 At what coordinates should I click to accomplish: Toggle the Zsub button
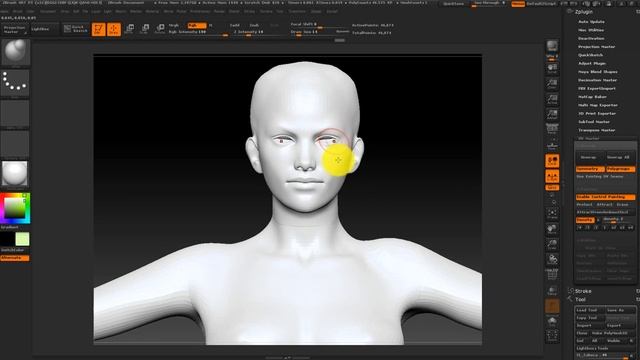(x=254, y=25)
